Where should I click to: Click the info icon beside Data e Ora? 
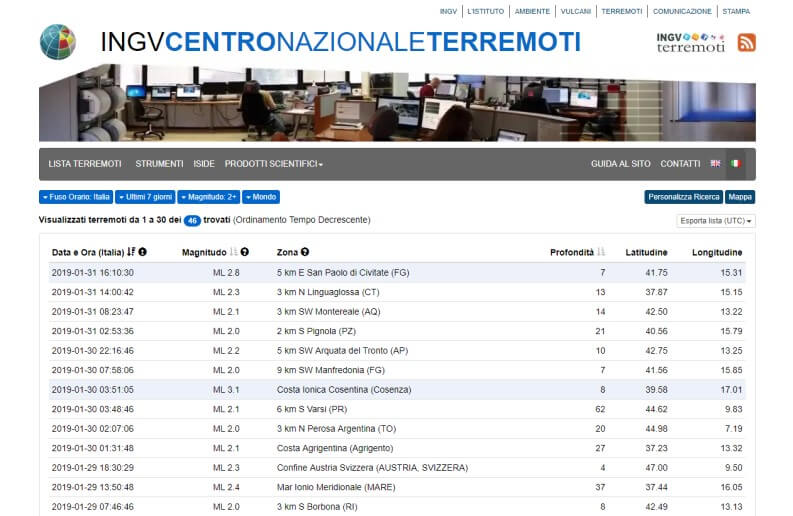tap(143, 252)
